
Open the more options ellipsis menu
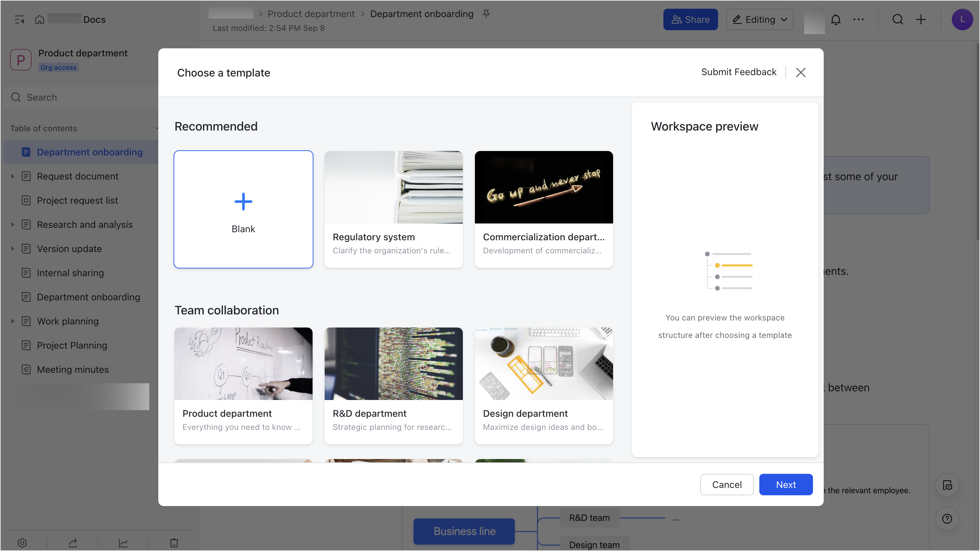click(859, 19)
